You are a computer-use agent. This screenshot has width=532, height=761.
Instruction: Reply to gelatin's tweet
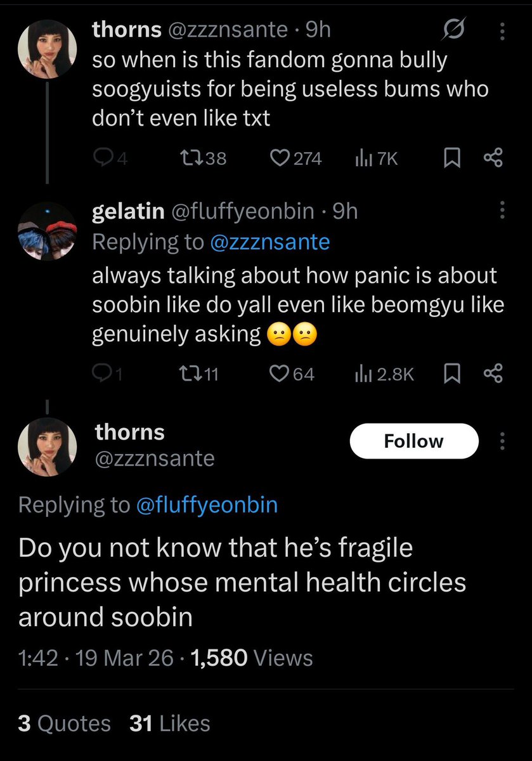(x=108, y=375)
